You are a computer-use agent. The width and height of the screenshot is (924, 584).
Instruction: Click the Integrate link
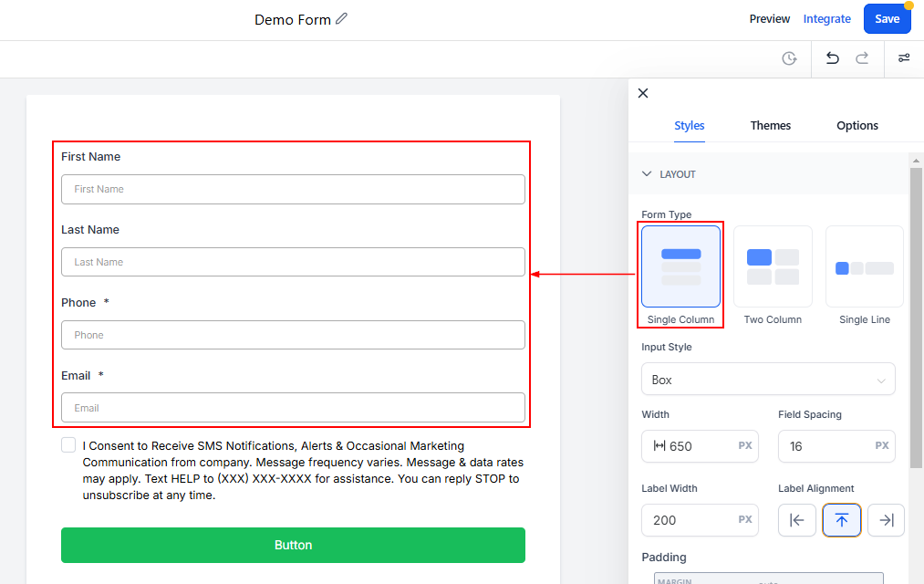[826, 19]
